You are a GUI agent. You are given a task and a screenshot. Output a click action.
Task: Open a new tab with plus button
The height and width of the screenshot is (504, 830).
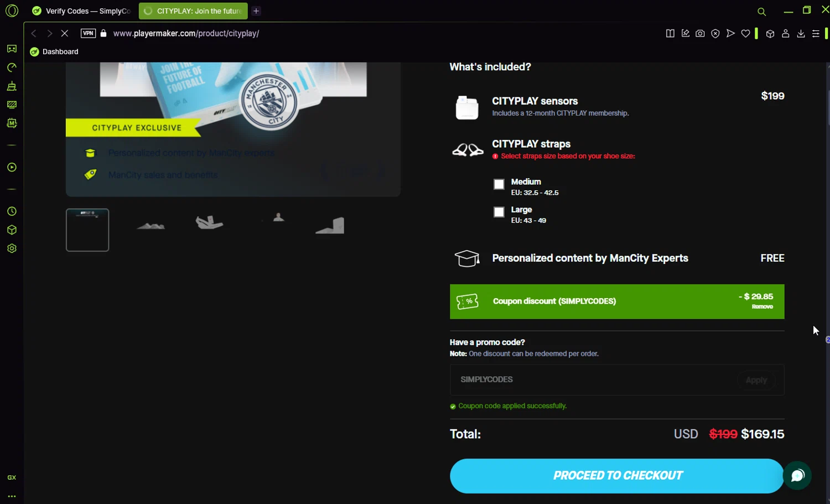(x=256, y=11)
